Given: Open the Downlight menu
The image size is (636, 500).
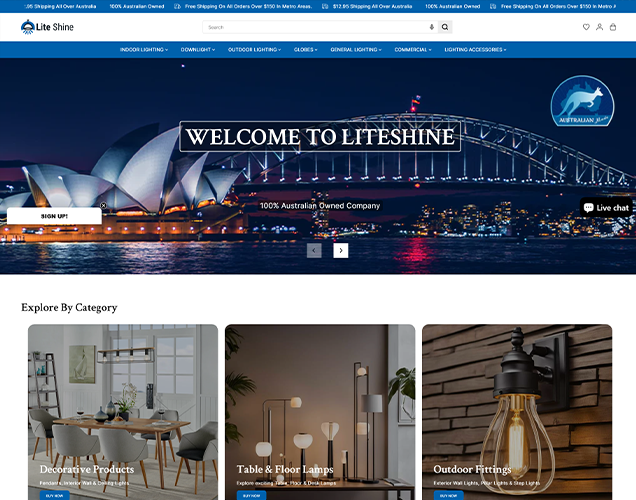Looking at the screenshot, I should click(x=197, y=49).
